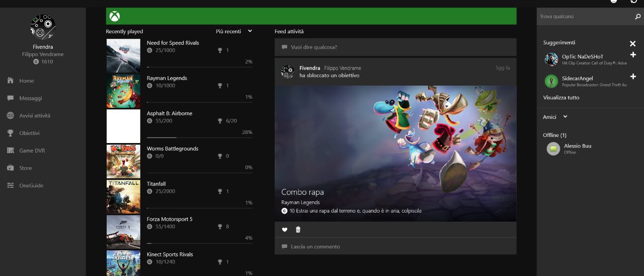The image size is (644, 276).
Task: Click the gamerscore icon for Rayman Legends
Action: tap(149, 86)
